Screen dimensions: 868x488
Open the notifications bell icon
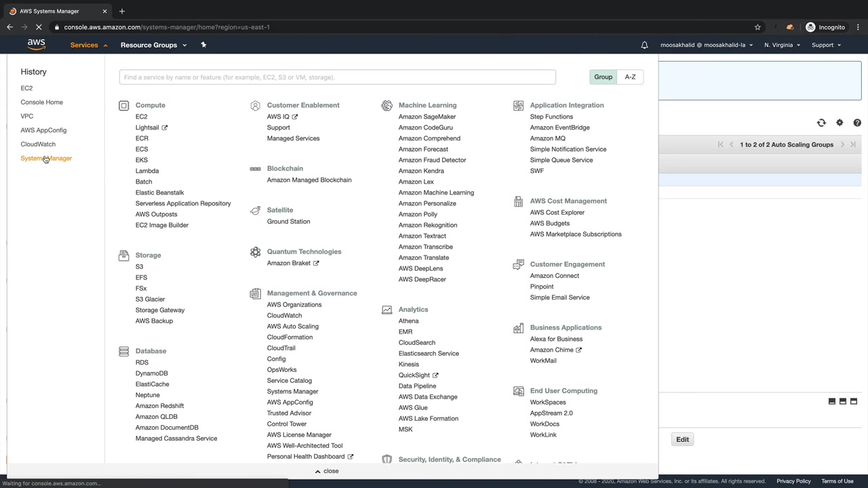[644, 45]
